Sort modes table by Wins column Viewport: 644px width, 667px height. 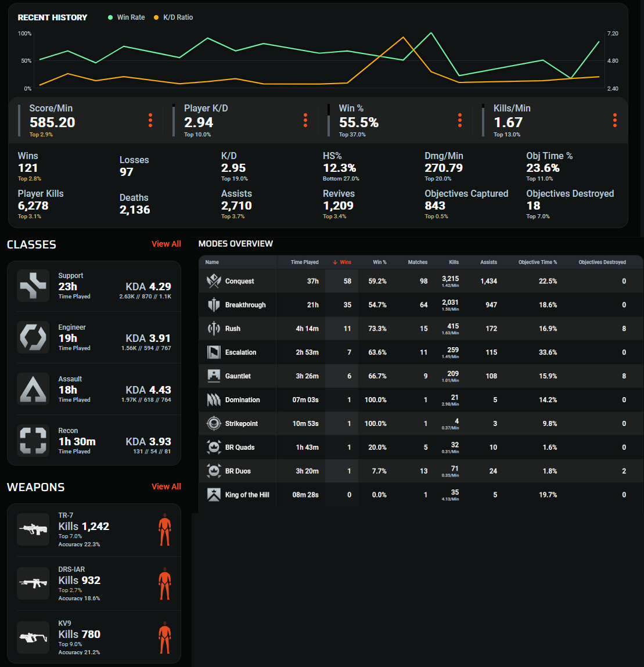coord(342,262)
